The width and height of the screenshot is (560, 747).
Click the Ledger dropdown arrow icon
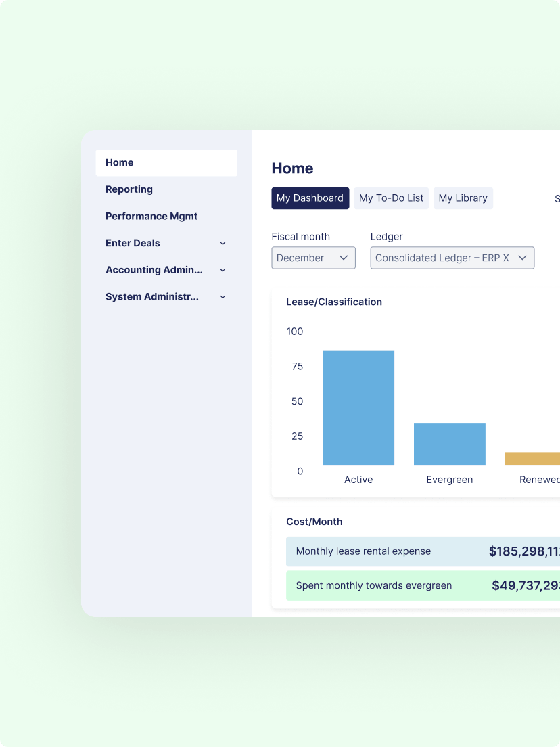coord(522,258)
